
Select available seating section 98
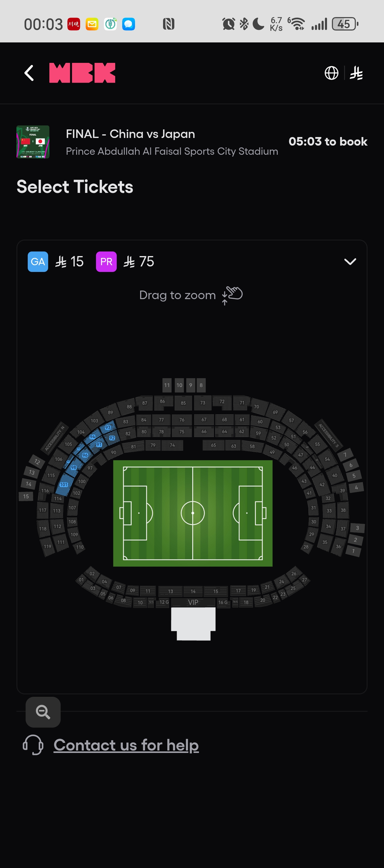pyautogui.click(x=73, y=467)
